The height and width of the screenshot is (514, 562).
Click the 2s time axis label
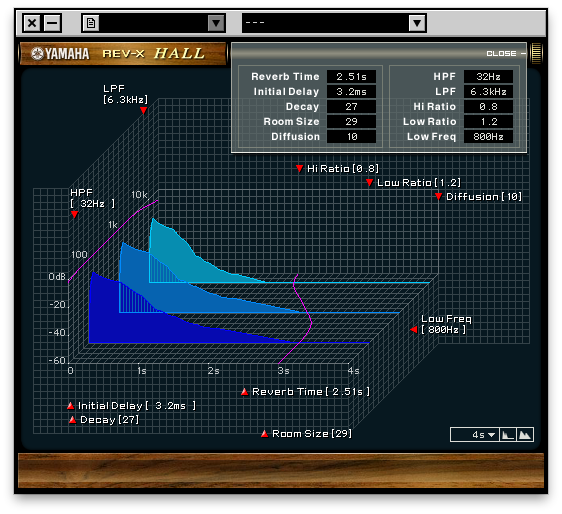click(x=213, y=370)
